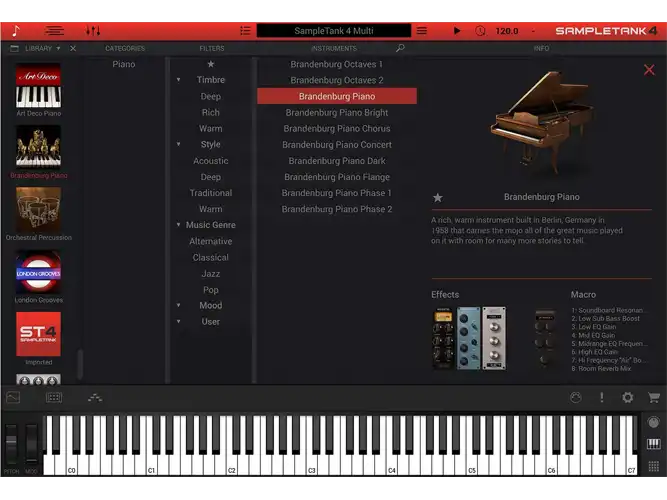Switch to keyboard view icon at right
The width and height of the screenshot is (667, 500).
(653, 444)
